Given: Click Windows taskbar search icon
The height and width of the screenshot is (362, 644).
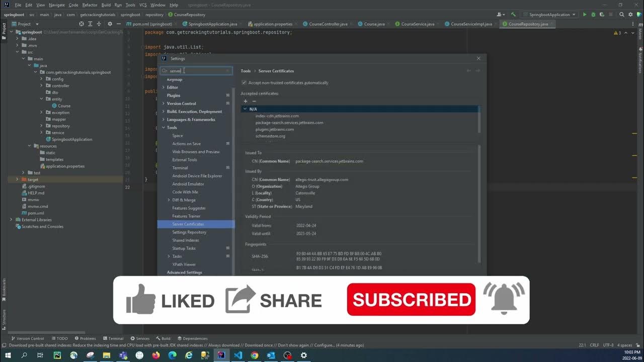Looking at the screenshot, I should [x=24, y=355].
